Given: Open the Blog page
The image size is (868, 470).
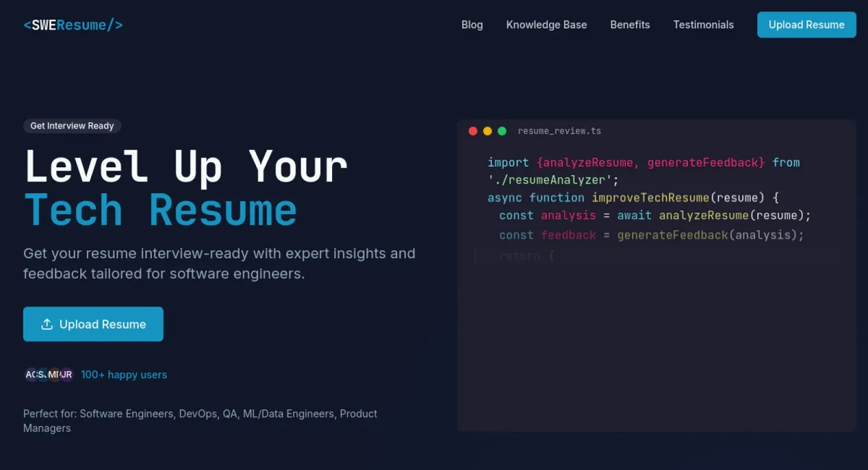Looking at the screenshot, I should [472, 25].
